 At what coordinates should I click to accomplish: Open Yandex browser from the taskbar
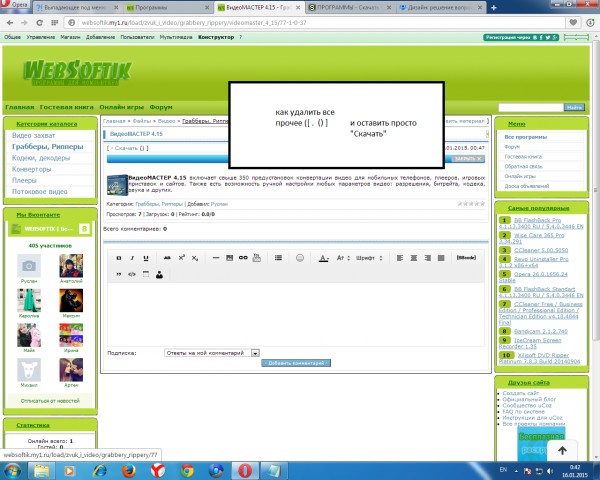pos(158,471)
